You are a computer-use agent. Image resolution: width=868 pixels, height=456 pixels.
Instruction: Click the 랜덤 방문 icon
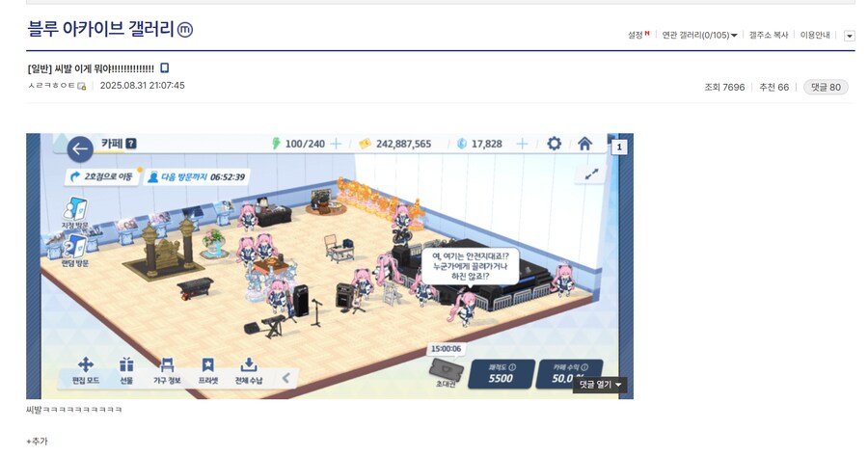pyautogui.click(x=74, y=248)
